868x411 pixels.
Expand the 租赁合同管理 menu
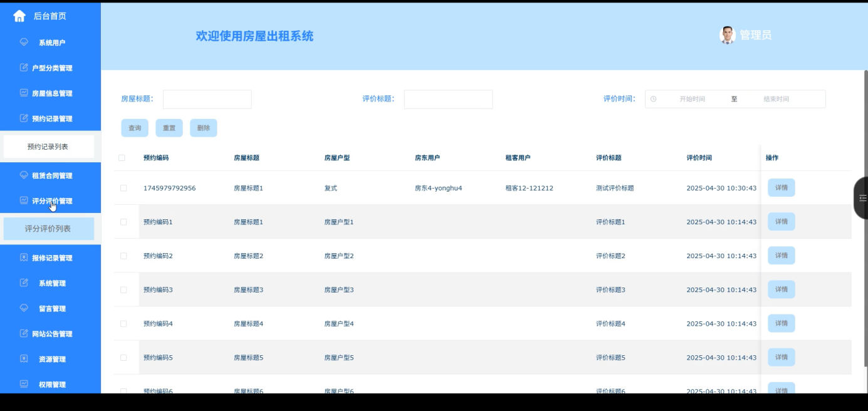tap(50, 175)
